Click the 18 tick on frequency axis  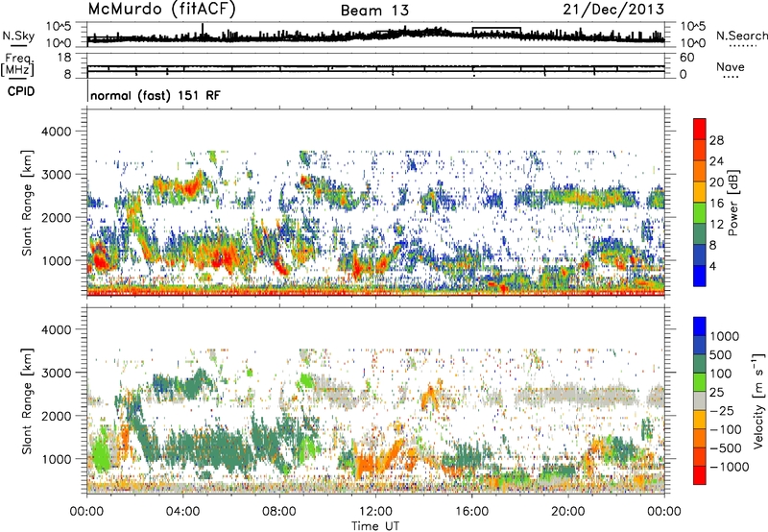pyautogui.click(x=64, y=58)
